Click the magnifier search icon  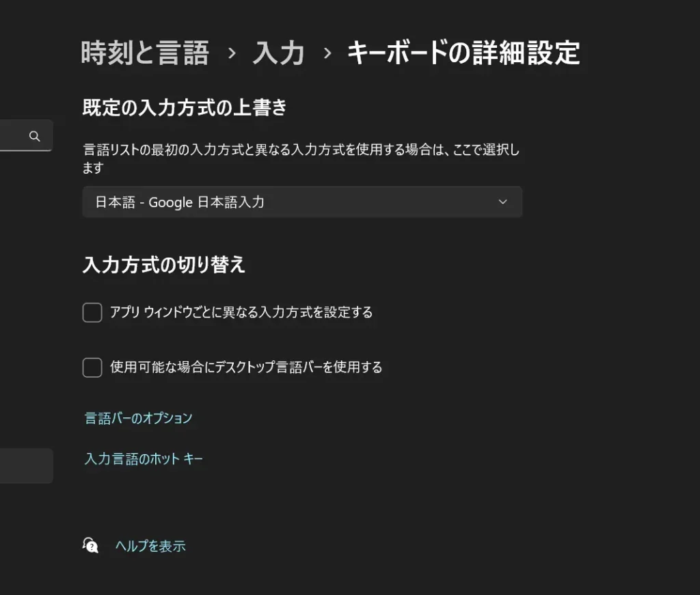pyautogui.click(x=34, y=136)
